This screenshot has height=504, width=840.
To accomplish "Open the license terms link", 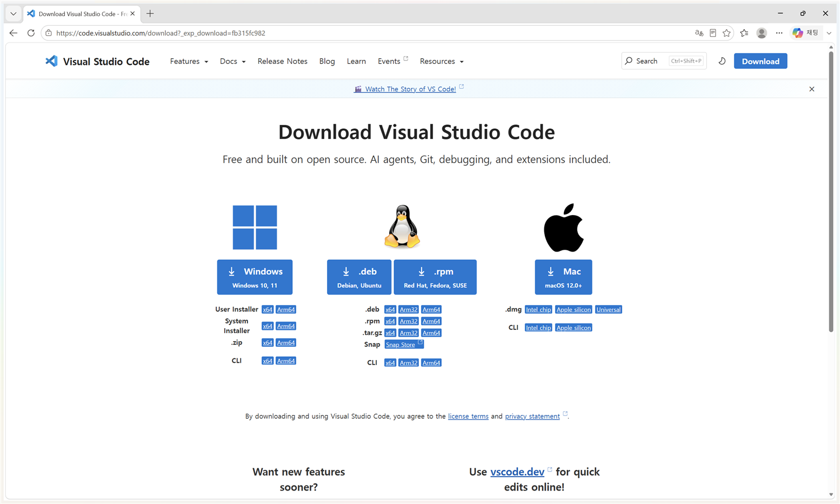I will click(468, 416).
